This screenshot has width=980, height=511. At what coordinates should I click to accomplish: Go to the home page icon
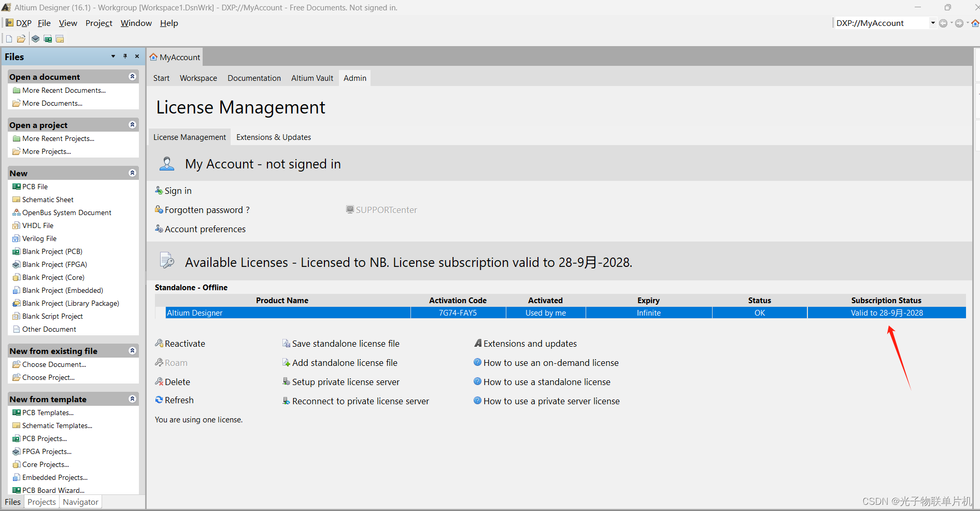coord(975,23)
